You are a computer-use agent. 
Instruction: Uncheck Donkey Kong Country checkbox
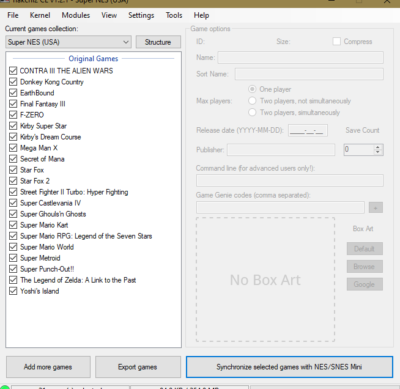13,82
